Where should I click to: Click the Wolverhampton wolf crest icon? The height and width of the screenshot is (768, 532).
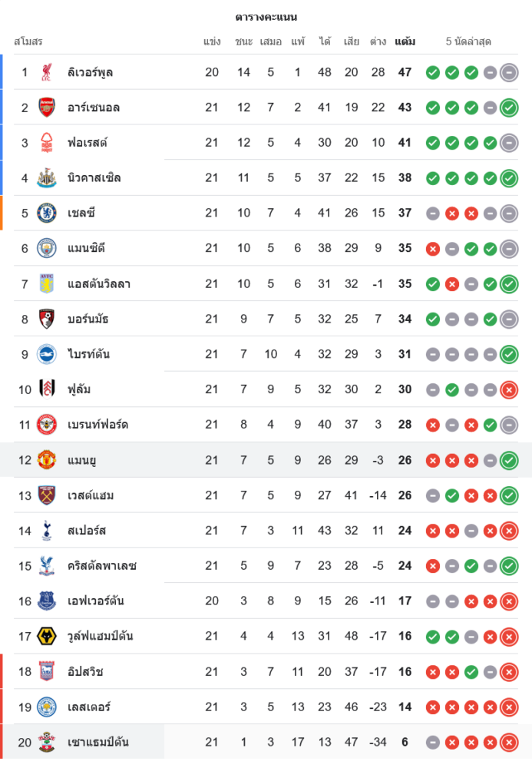point(48,636)
